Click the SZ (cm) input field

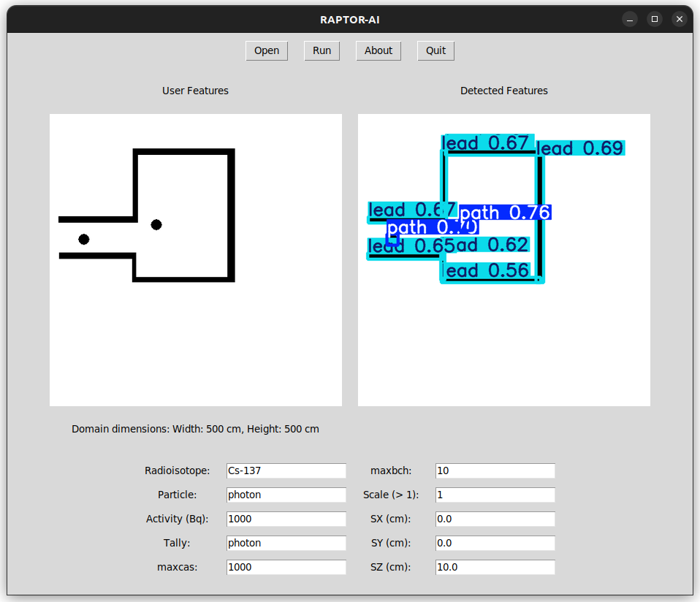495,568
